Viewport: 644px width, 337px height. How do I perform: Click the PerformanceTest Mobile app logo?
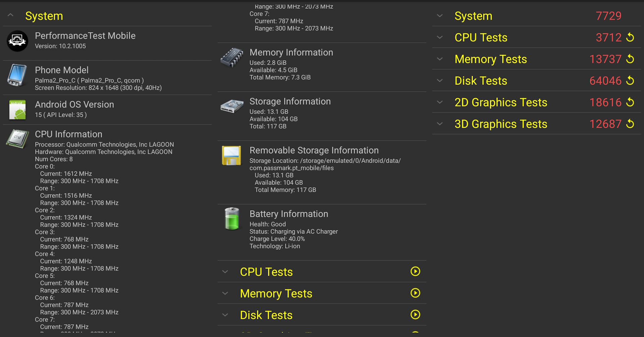[x=17, y=41]
